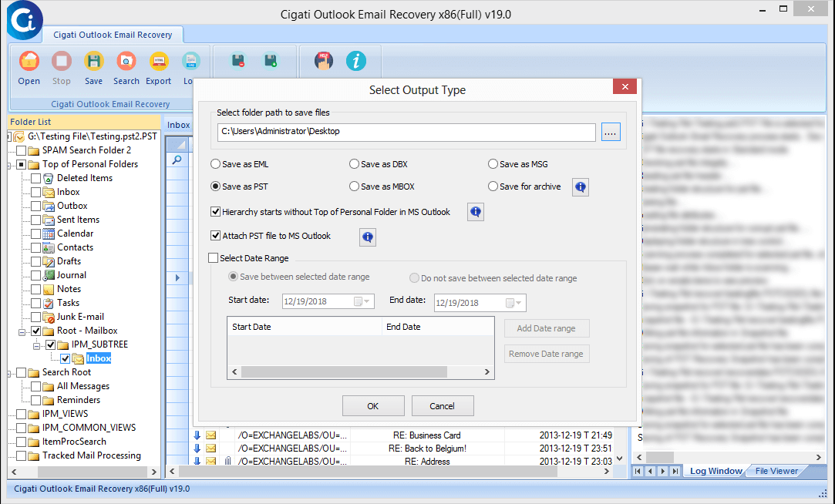
Task: Click next page arrow in log navigation
Action: [662, 471]
